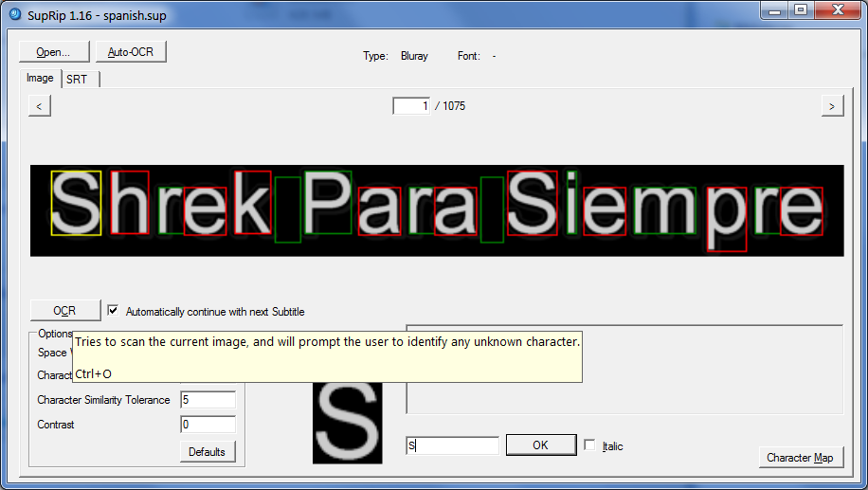Image resolution: width=868 pixels, height=490 pixels.
Task: Click the subtitle number input field
Action: click(x=411, y=106)
